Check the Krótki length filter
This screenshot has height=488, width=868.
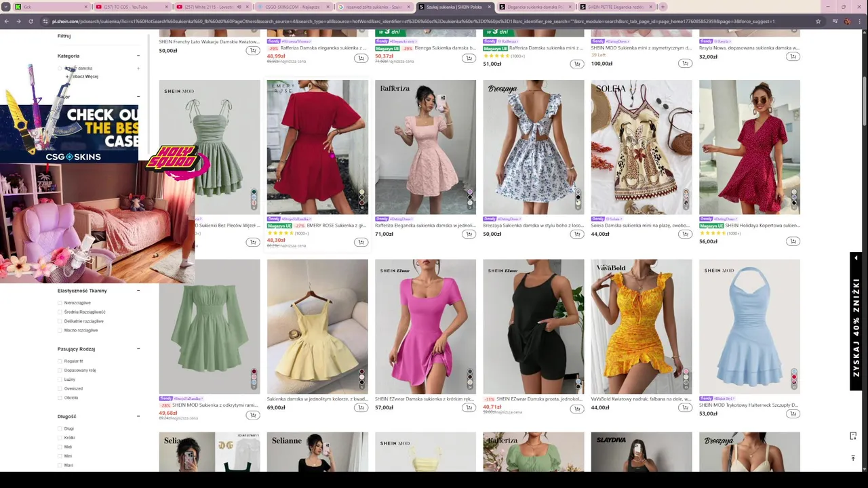tap(60, 438)
